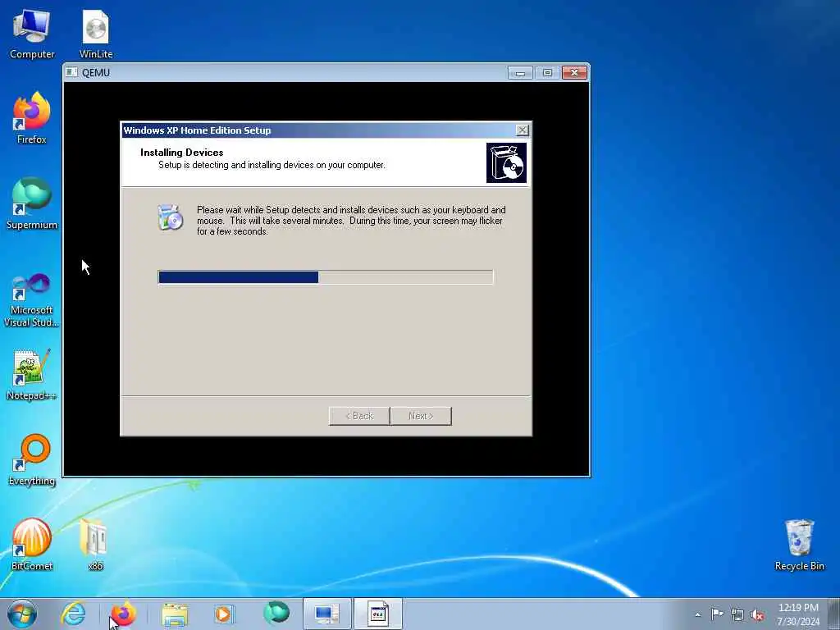Close the Windows XP Setup dialog
This screenshot has height=630, width=840.
point(523,130)
